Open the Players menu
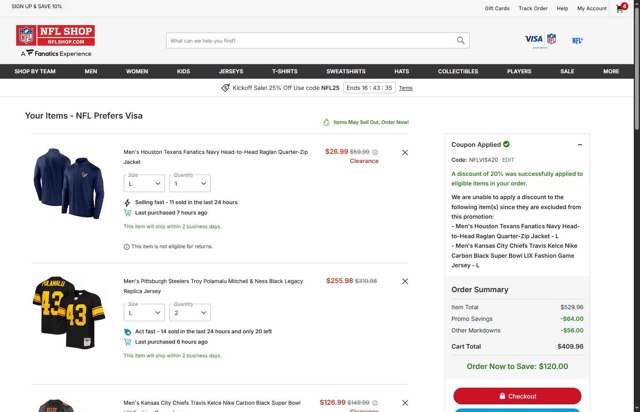Screen dimensions: 640x412 (x=519, y=71)
